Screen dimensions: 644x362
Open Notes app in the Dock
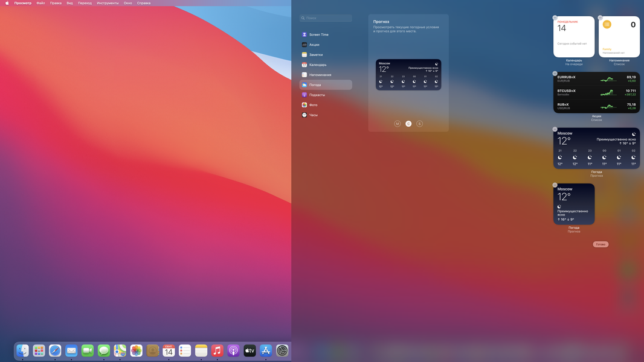(x=201, y=351)
